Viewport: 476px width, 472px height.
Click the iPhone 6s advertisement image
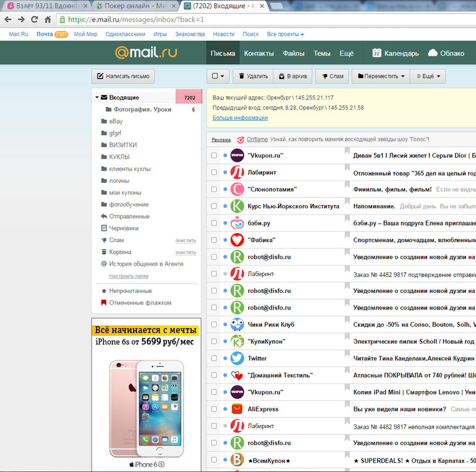(x=147, y=395)
